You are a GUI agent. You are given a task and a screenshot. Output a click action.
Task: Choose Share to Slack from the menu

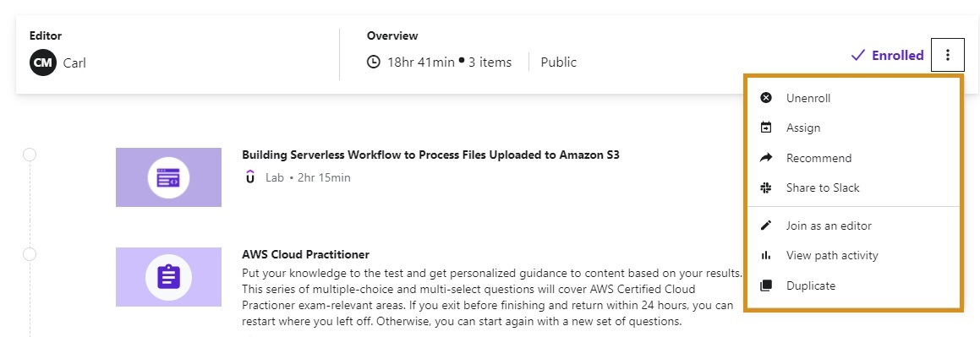coord(853,188)
